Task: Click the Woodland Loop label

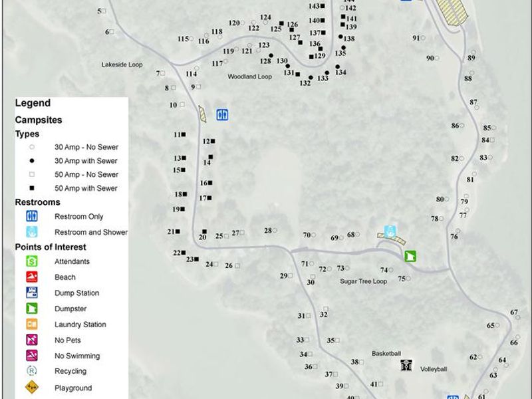Action: click(x=250, y=76)
